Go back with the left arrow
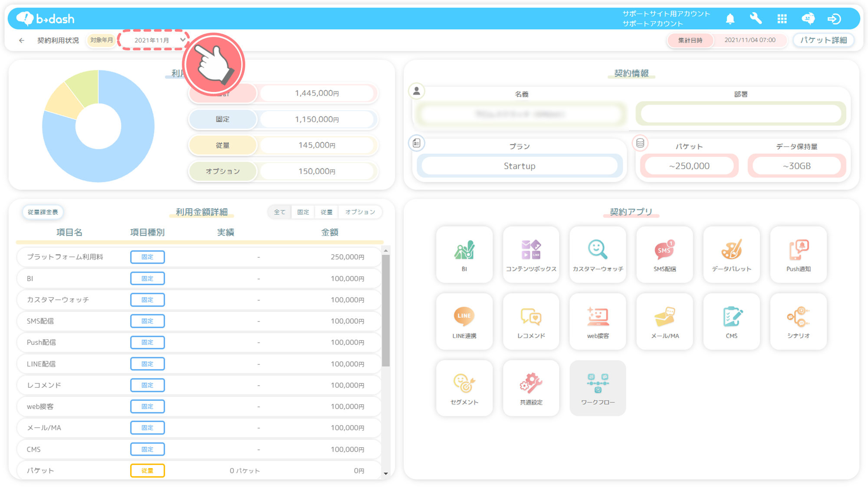Image resolution: width=868 pixels, height=488 pixels. click(22, 40)
